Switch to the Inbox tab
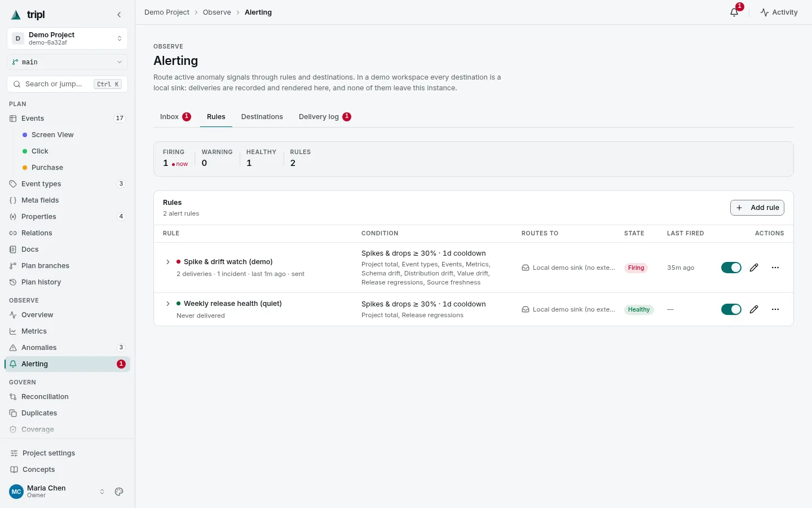Image resolution: width=812 pixels, height=508 pixels. click(175, 117)
